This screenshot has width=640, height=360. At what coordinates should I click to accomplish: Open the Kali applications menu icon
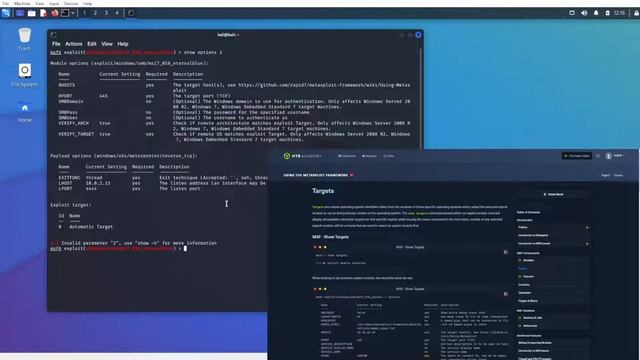6,13
